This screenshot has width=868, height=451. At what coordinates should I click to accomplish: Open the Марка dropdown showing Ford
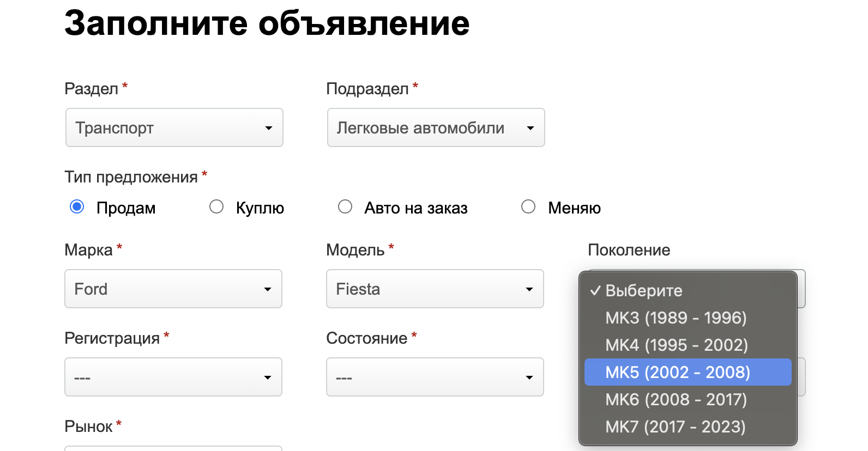coord(173,289)
